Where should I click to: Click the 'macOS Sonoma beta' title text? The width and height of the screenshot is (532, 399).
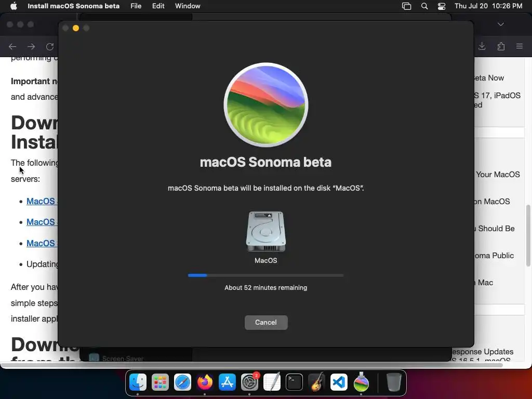265,162
